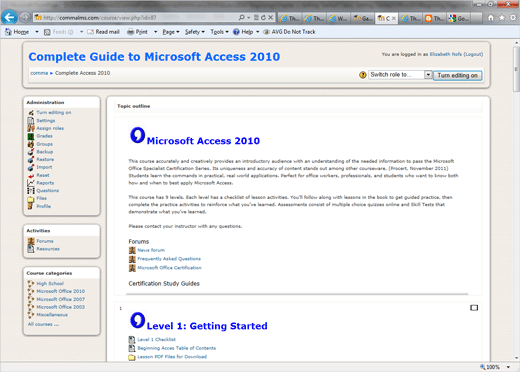Click the Groups icon in Administration
This screenshot has height=372, width=520.
coord(31,144)
